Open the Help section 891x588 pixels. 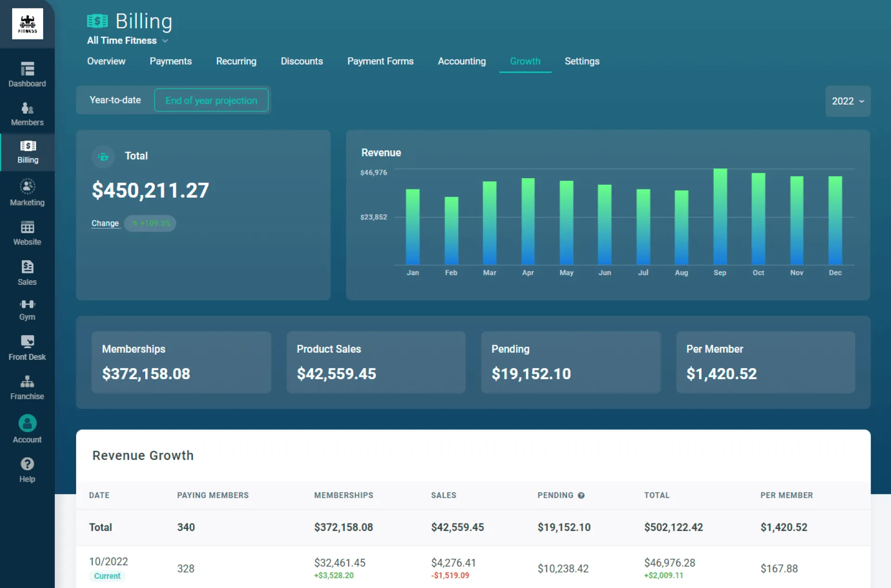point(27,469)
